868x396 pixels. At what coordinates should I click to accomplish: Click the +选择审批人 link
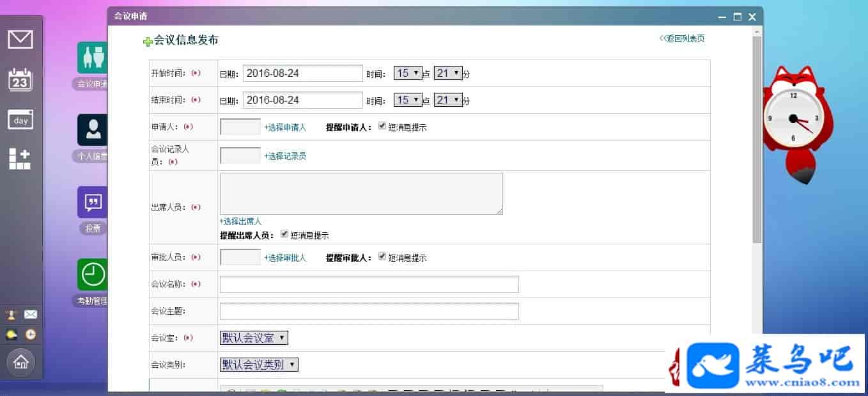pyautogui.click(x=285, y=258)
